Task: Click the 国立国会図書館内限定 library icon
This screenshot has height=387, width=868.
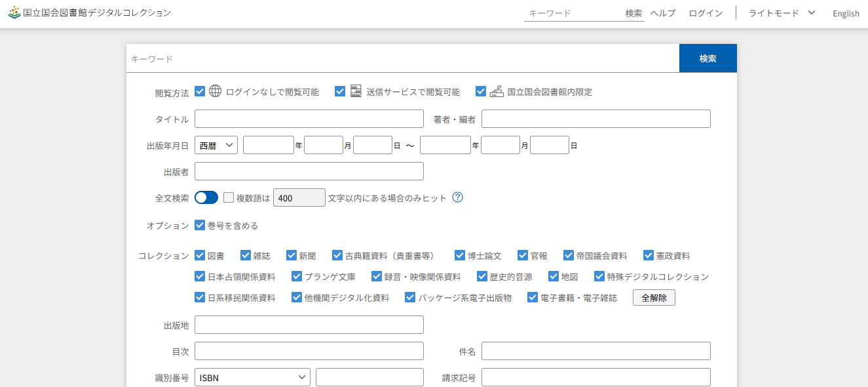Action: coord(497,91)
